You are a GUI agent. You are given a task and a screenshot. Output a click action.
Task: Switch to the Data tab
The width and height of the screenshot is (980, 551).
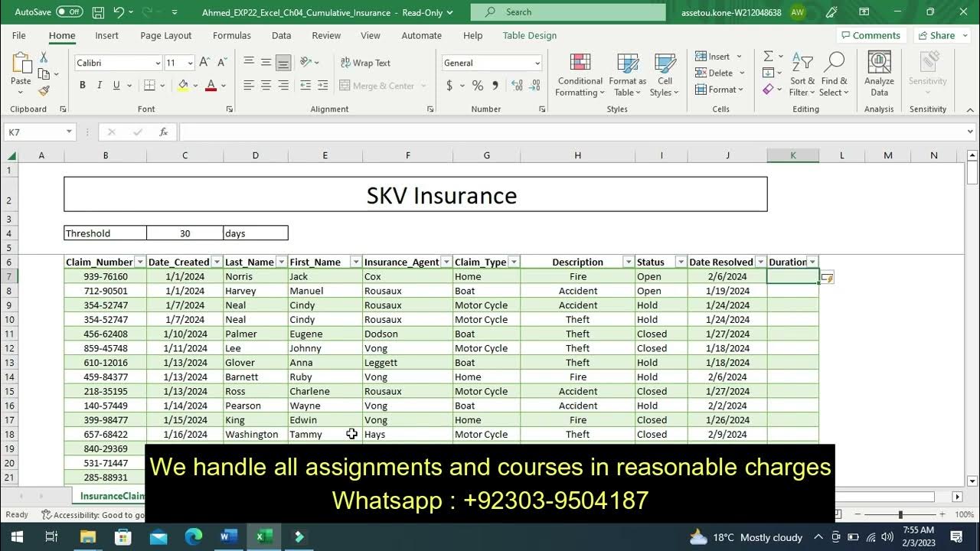(281, 35)
